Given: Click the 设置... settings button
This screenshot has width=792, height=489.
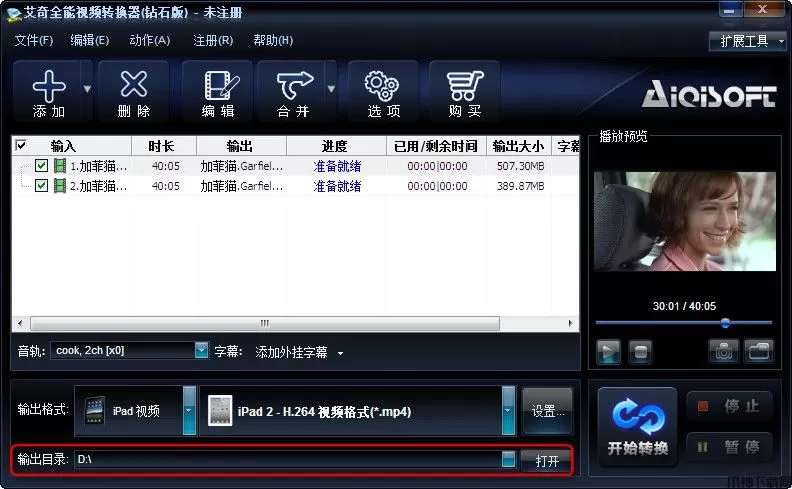Looking at the screenshot, I should coord(548,411).
